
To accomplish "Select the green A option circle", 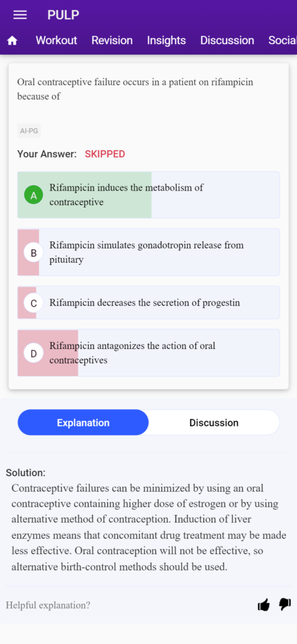I will [34, 195].
